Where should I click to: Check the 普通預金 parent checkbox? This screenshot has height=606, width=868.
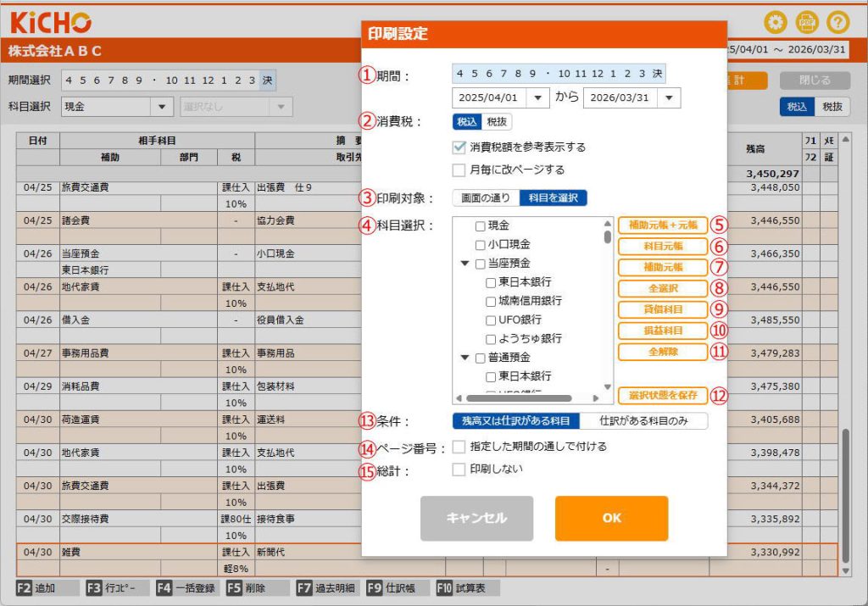(481, 358)
